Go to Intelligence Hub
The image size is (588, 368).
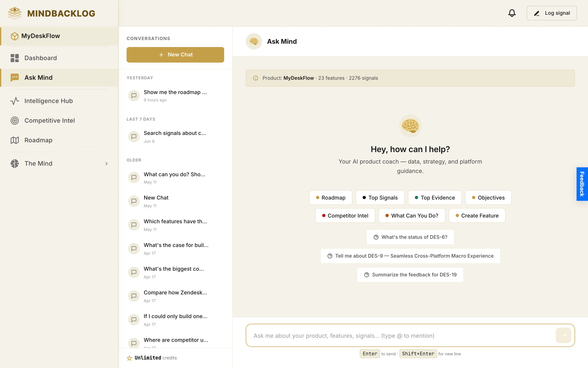pyautogui.click(x=59, y=101)
